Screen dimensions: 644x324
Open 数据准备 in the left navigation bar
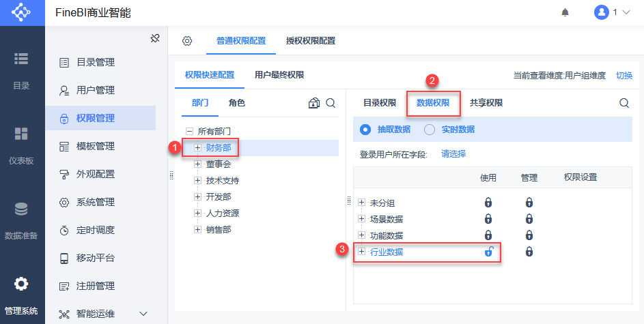coord(21,220)
